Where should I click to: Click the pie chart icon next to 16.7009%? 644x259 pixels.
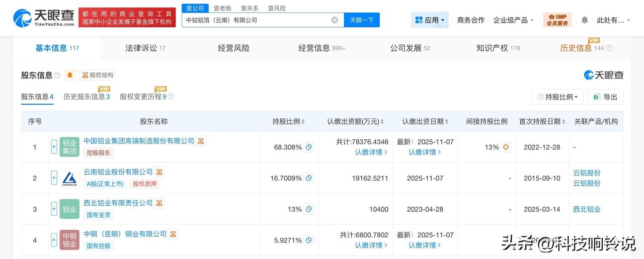[x=309, y=178]
